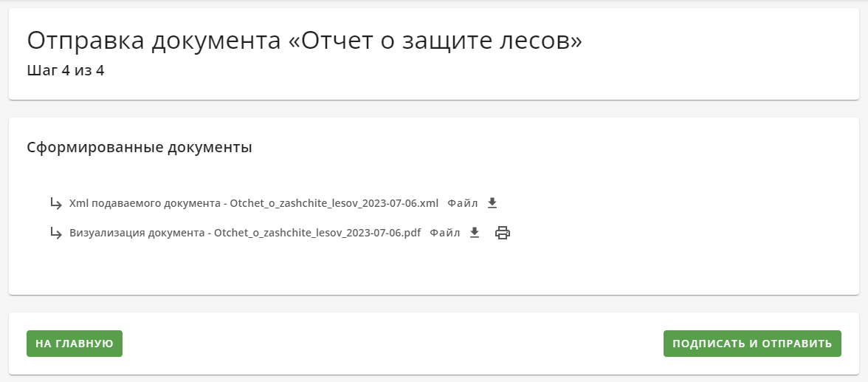Open the Otchet_o_zashchite_lesov_2023-07-06.pdf file name
The height and width of the screenshot is (382, 868).
click(317, 233)
